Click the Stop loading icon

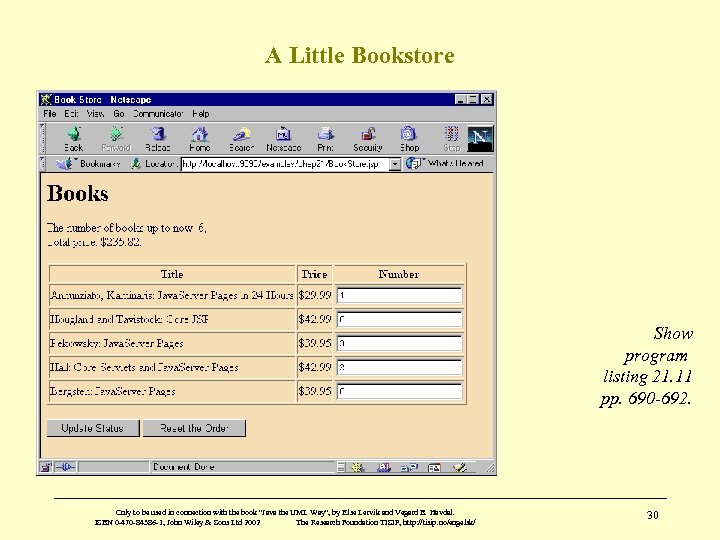tap(452, 134)
